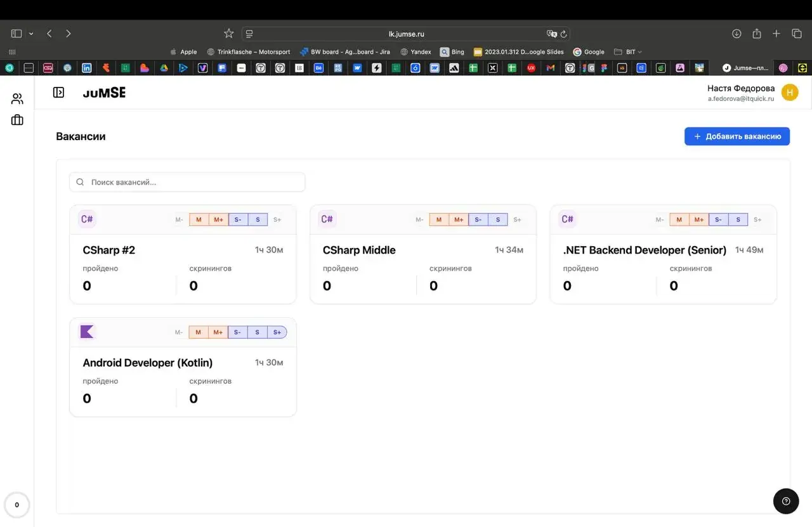Screen dimensions: 812x527
Task: Click the S- level on CSharp Middle card
Action: (x=478, y=220)
